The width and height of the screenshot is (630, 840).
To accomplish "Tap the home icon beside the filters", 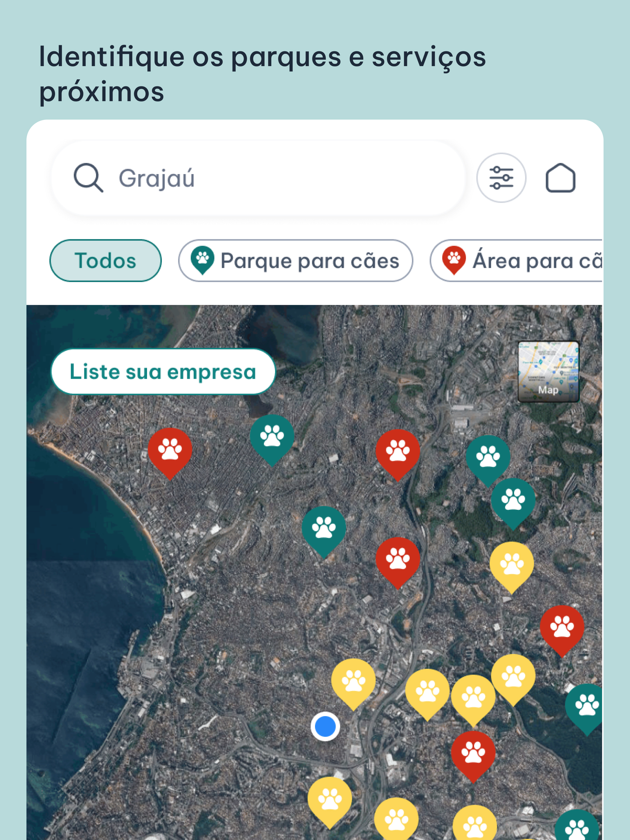I will 560,178.
